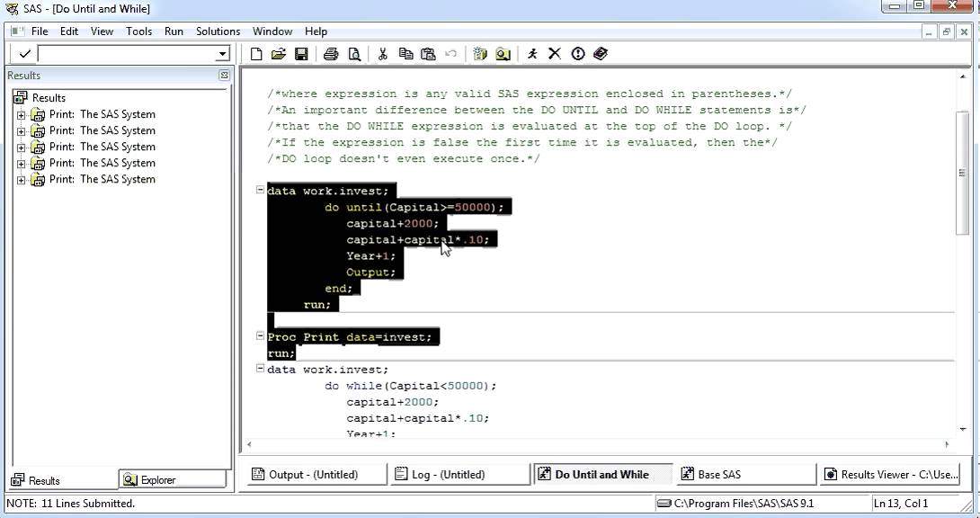Collapse the do while data step block

260,369
